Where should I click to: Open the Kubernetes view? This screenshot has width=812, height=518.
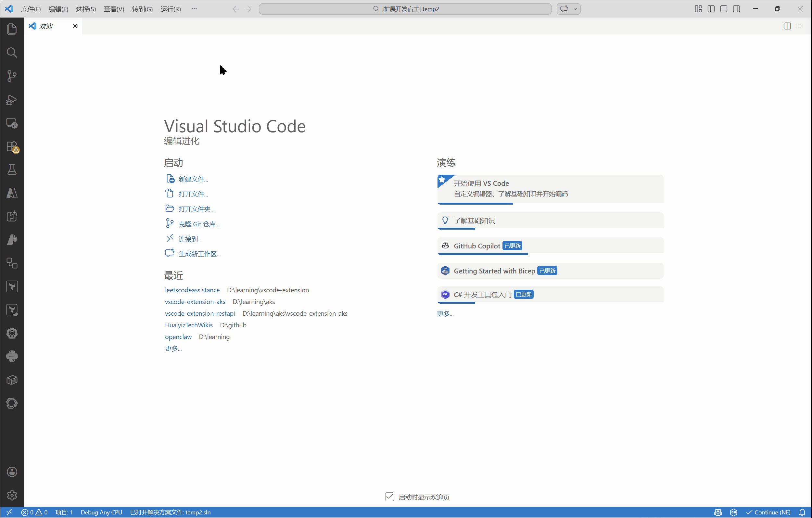coord(12,333)
